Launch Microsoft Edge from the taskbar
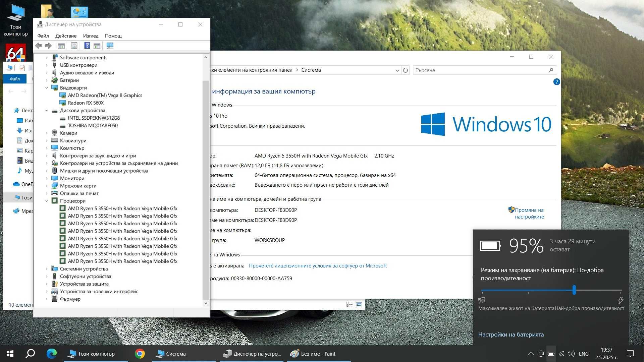This screenshot has height=362, width=644. tap(52, 354)
